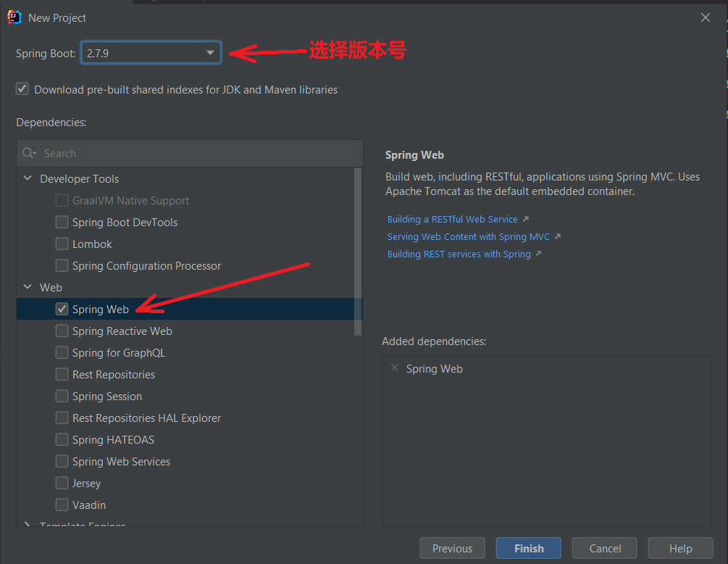Select the Spring Reactive Web row text
The width and height of the screenshot is (728, 564).
pyautogui.click(x=122, y=331)
